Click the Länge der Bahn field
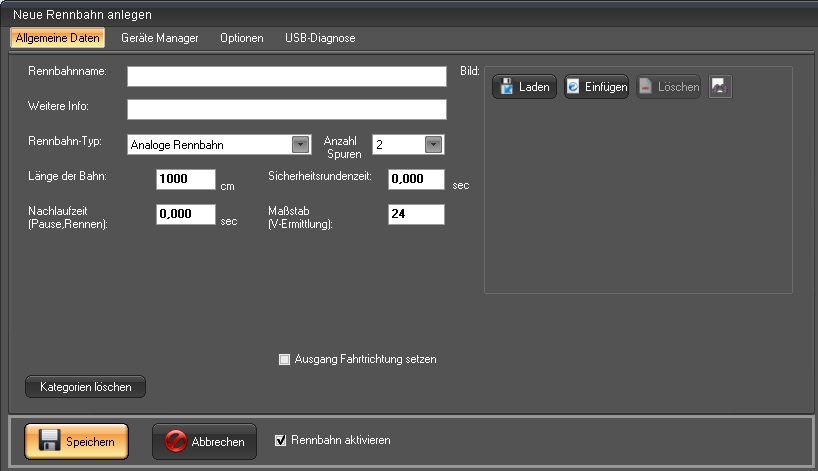818x471 pixels. click(x=186, y=180)
